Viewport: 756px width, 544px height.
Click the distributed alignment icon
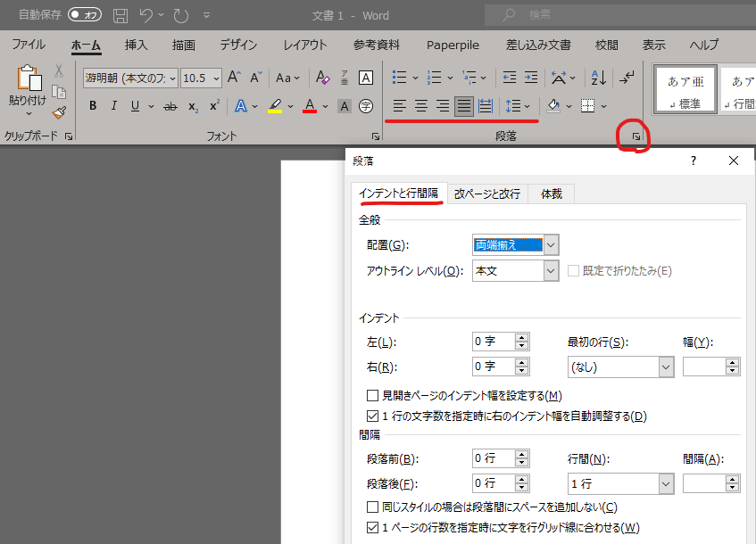(x=486, y=105)
